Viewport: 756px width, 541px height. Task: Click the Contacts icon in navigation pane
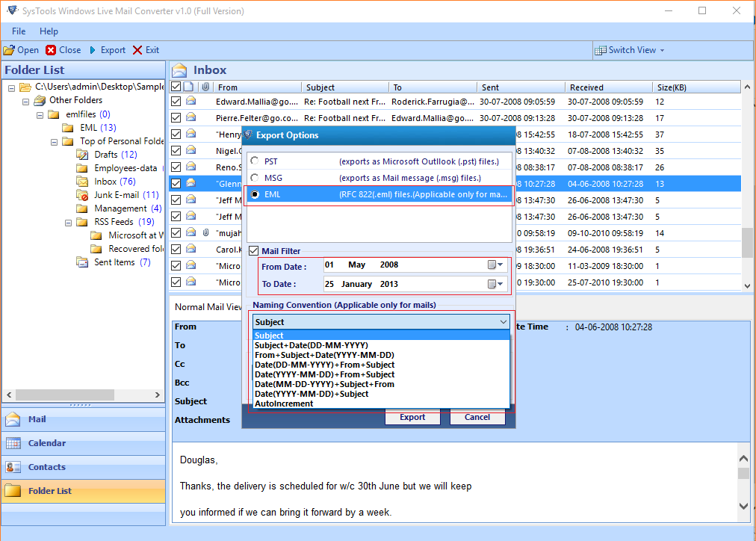(x=13, y=467)
